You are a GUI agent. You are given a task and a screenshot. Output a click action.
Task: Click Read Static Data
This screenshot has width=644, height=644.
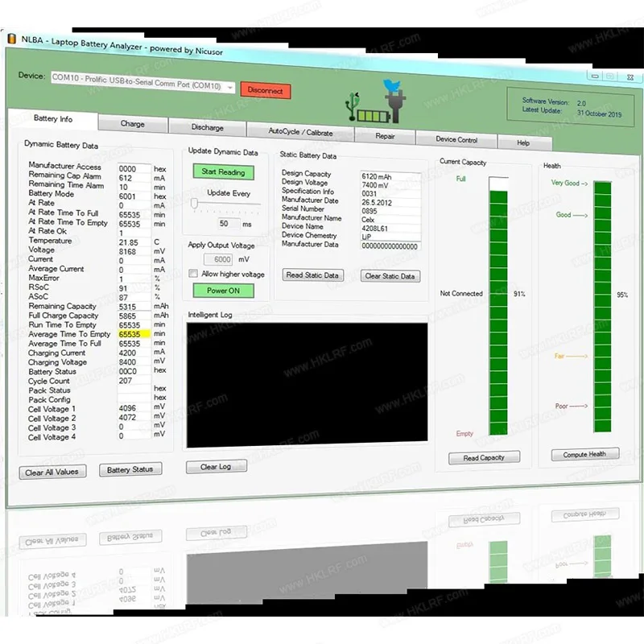[x=312, y=275]
